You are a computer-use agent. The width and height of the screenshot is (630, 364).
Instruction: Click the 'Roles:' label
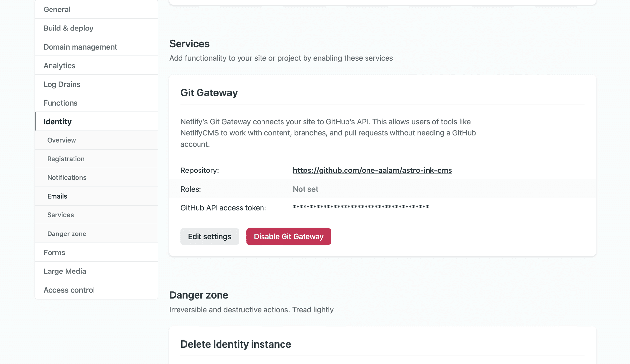(x=191, y=189)
